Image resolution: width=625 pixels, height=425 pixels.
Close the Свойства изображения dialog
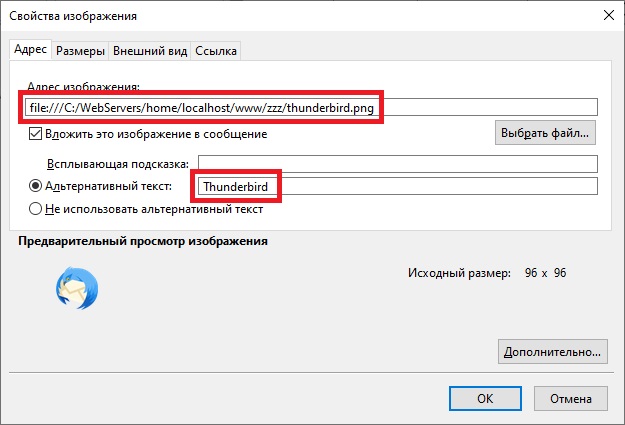608,16
